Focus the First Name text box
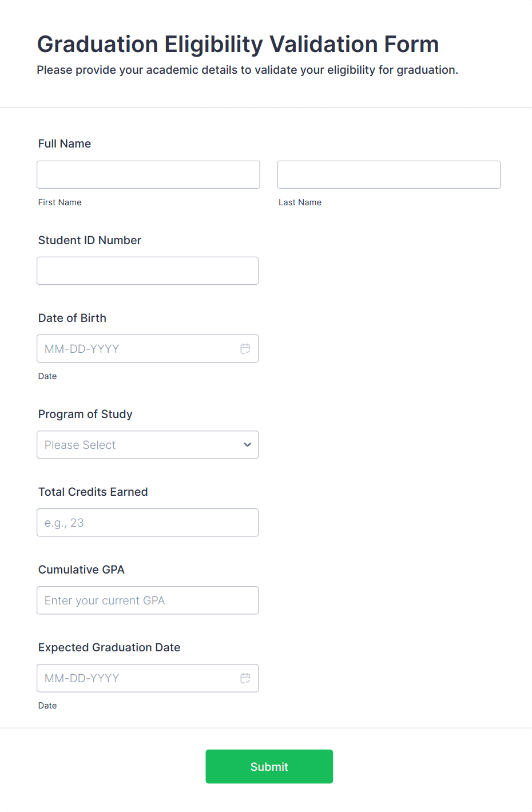Image resolution: width=532 pixels, height=812 pixels. click(148, 174)
